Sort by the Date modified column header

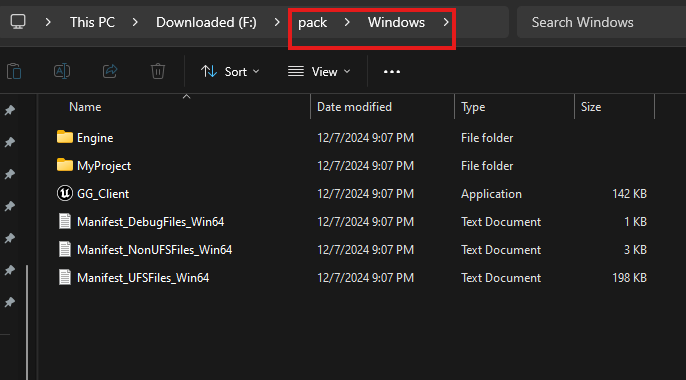pos(354,107)
